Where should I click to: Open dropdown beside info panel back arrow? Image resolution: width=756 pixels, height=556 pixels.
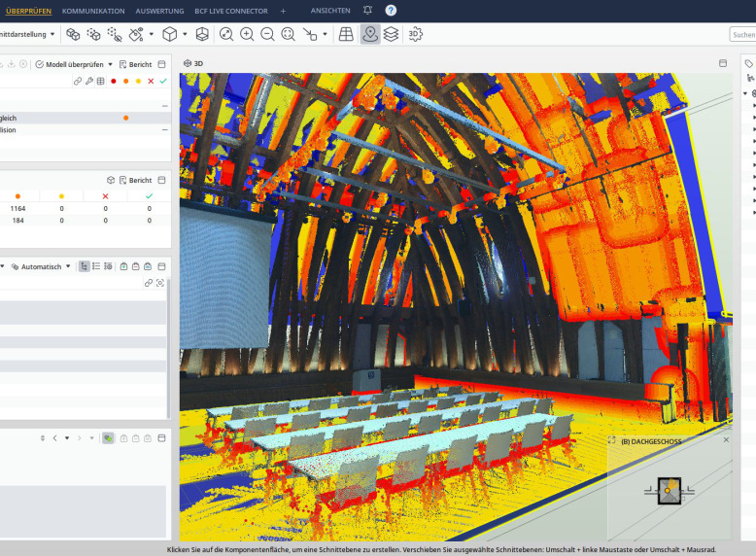pyautogui.click(x=67, y=437)
